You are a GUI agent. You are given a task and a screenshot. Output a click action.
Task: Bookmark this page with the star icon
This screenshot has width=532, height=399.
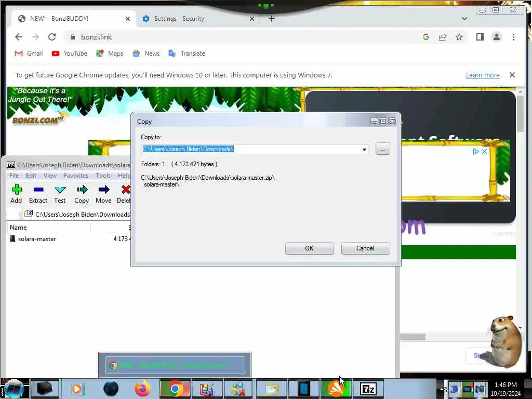tap(459, 37)
